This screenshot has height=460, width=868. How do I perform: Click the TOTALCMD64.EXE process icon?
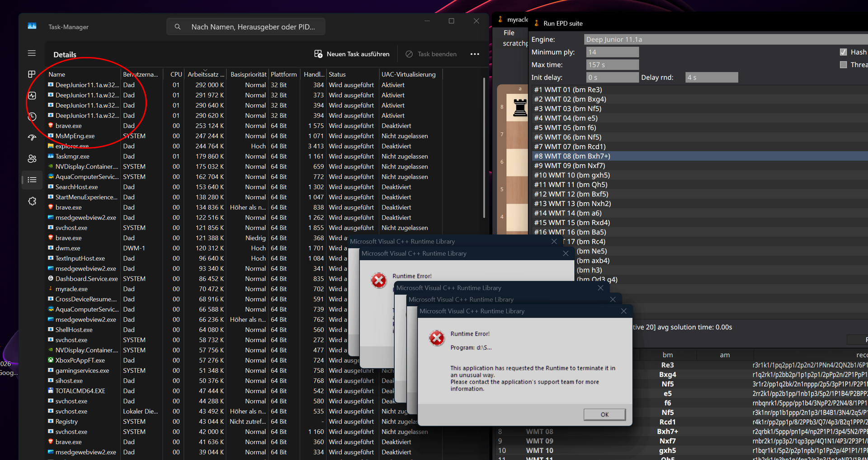tap(51, 391)
